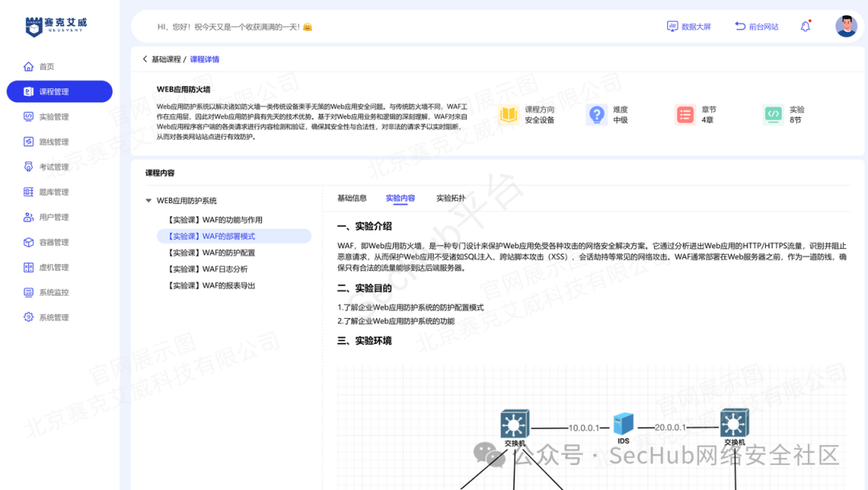This screenshot has width=868, height=490.
Task: Open the 容器管理 sidebar icon
Action: (28, 243)
